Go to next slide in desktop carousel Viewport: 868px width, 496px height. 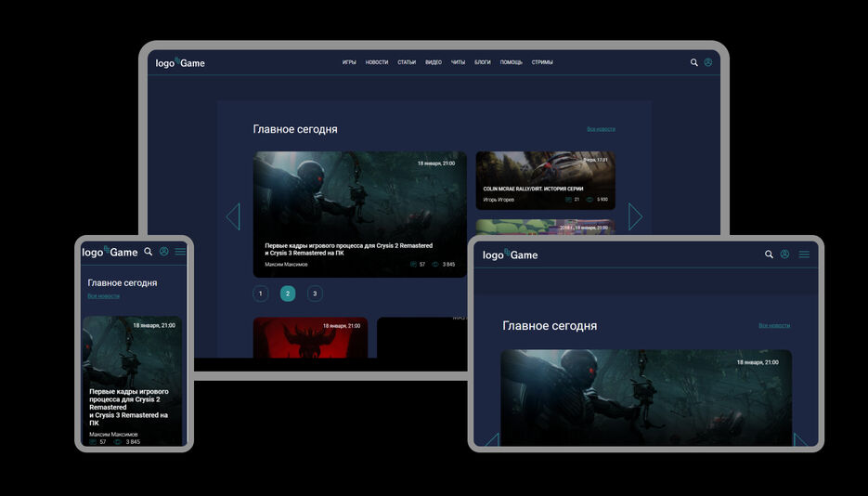[x=636, y=216]
